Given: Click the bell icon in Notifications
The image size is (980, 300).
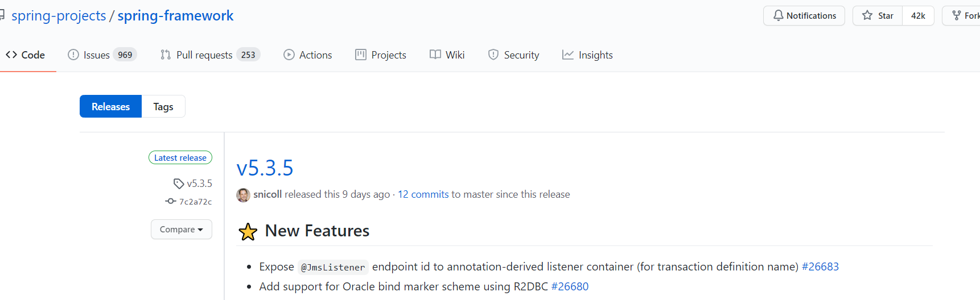Looking at the screenshot, I should coord(778,15).
